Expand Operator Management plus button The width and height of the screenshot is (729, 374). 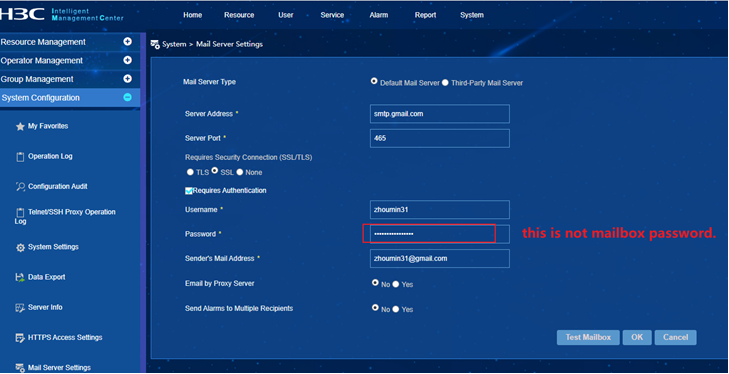pyautogui.click(x=127, y=60)
